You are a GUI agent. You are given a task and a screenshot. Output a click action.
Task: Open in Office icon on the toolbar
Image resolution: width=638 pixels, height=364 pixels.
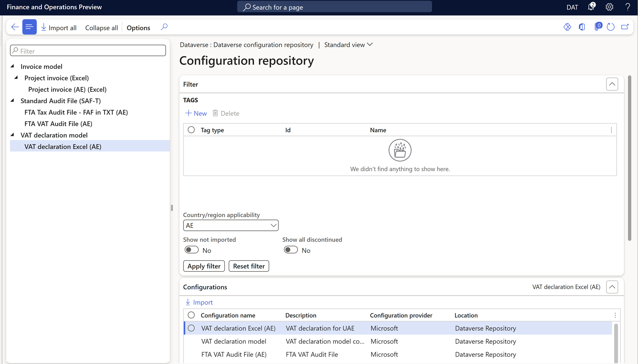[582, 27]
